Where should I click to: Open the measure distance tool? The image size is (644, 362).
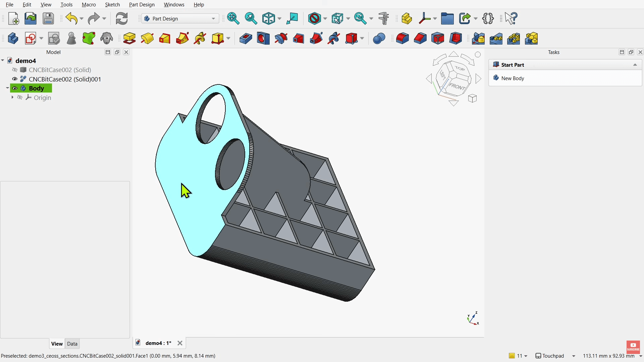coord(384,18)
